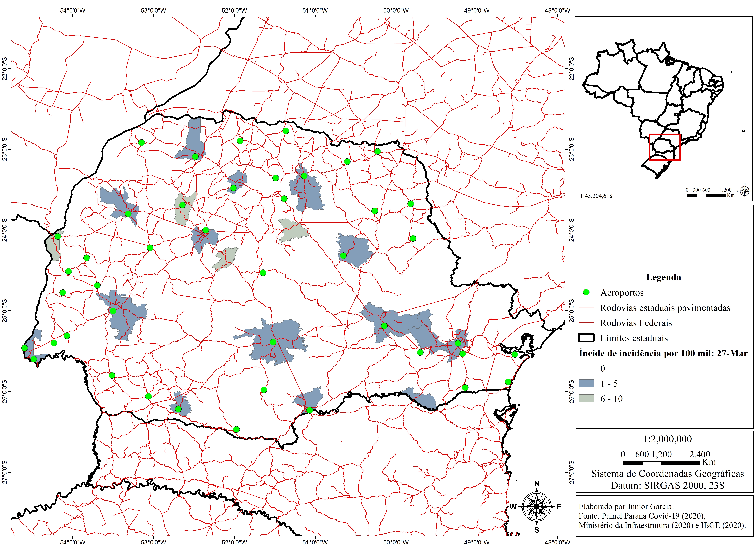The width and height of the screenshot is (756, 552).
Task: Click the Elaborado por Junior Garcia credit
Action: click(x=626, y=507)
